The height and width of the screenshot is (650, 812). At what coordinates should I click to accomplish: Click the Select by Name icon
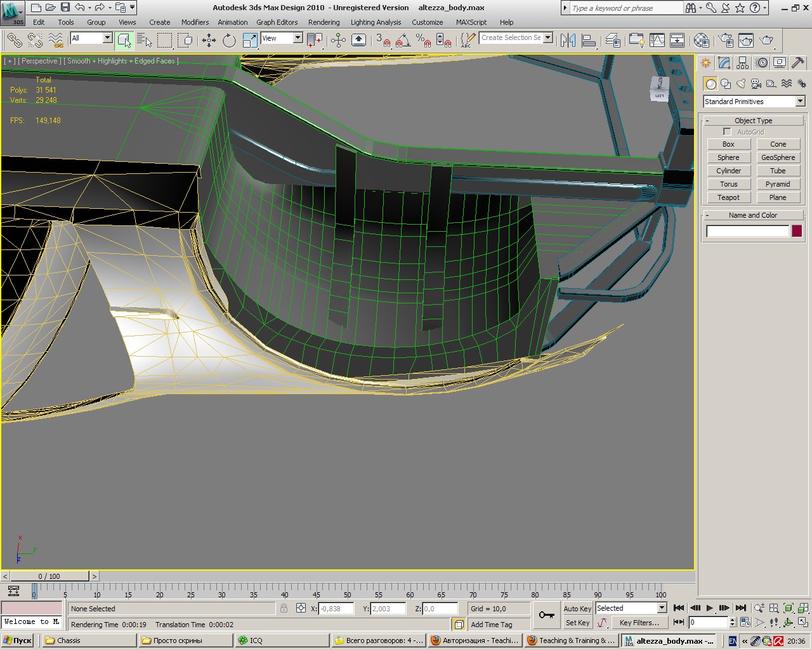pos(145,41)
